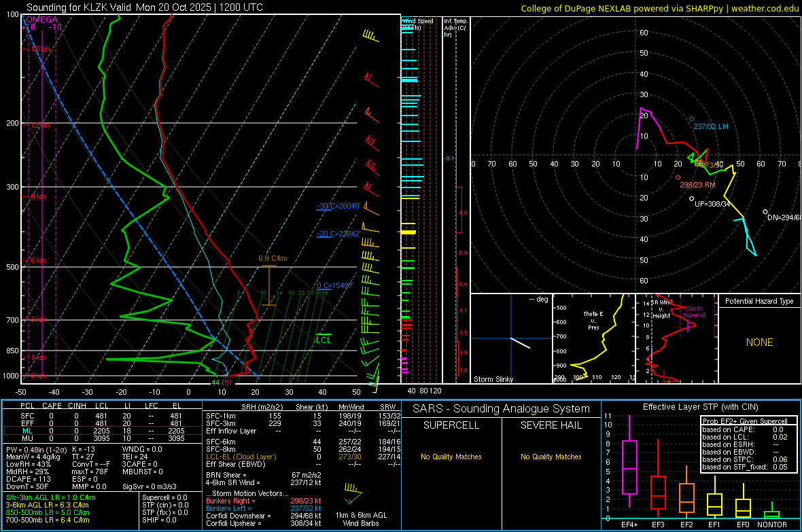Click the "Bunkers Right =" label
The image size is (802, 532).
coord(230,501)
